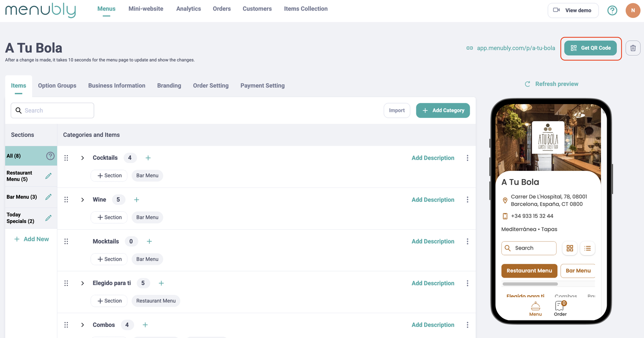Expand the Combos category
This screenshot has height=338, width=644.
82,325
